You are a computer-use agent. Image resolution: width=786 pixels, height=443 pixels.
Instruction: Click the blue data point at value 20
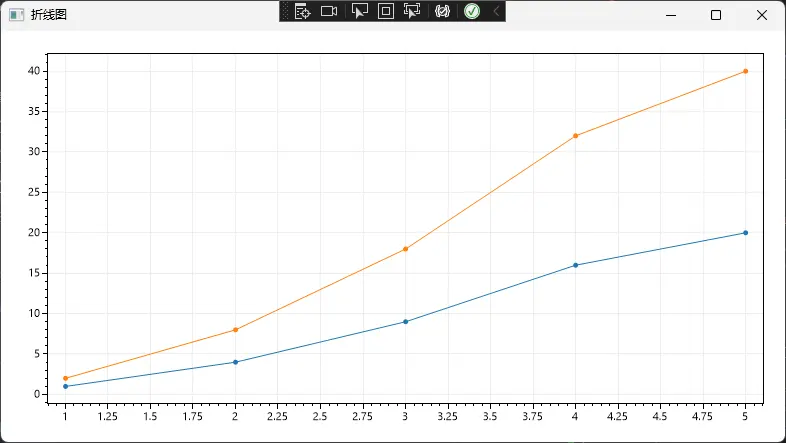point(746,233)
